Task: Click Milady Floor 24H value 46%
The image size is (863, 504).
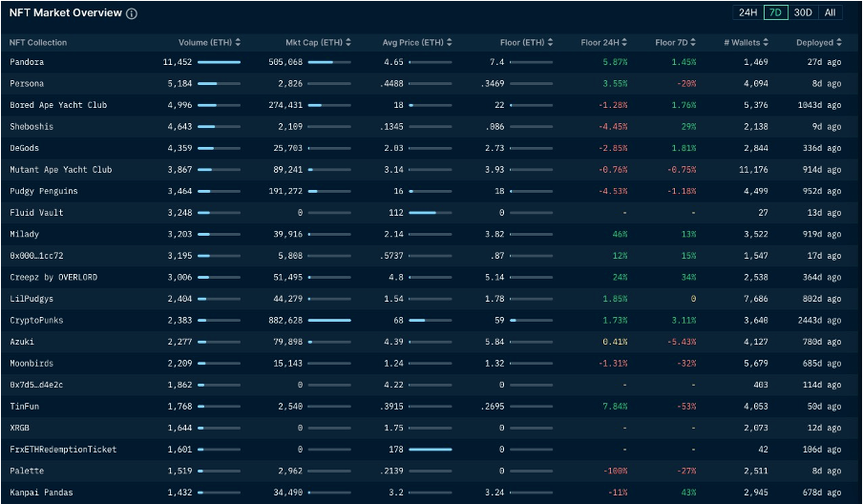Action: (620, 234)
